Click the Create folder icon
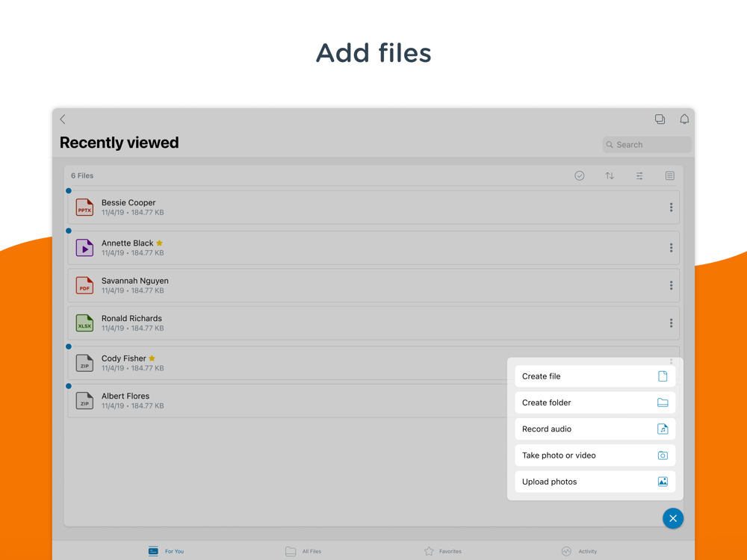 pyautogui.click(x=663, y=403)
